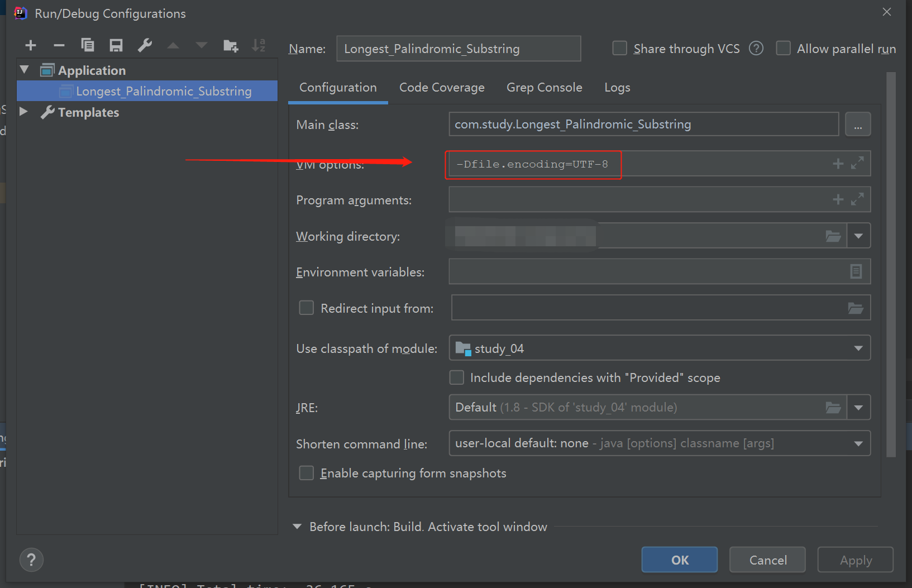Click the Environment variables field
The image size is (912, 588).
tap(660, 272)
